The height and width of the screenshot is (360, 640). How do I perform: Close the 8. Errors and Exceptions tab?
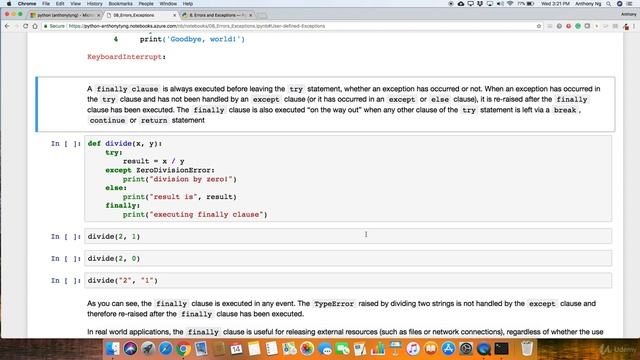[251, 15]
